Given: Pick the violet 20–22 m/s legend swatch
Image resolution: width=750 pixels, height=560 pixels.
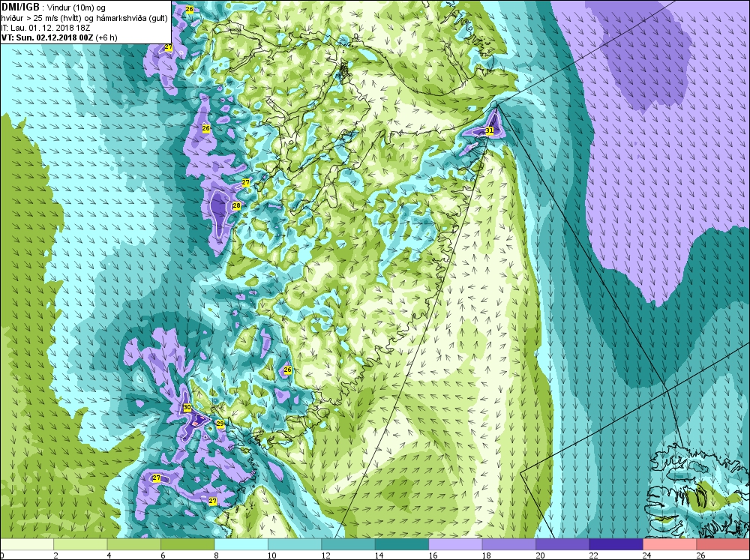Looking at the screenshot, I should (562, 544).
